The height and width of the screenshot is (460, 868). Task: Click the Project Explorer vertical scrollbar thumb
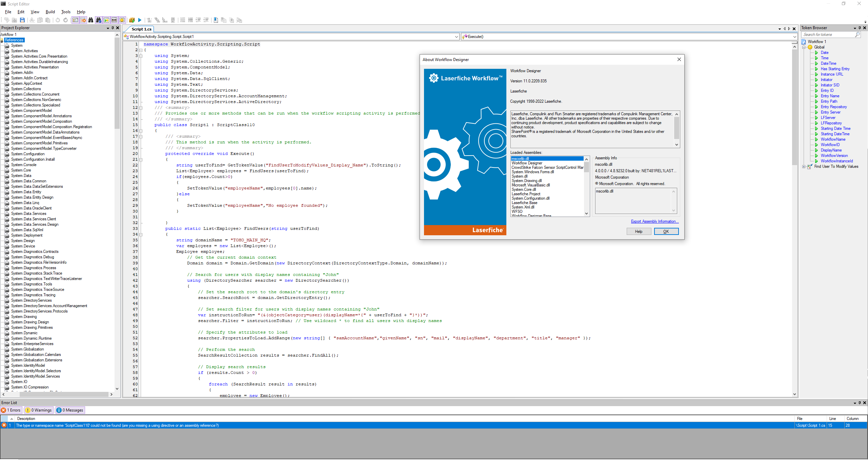pyautogui.click(x=117, y=83)
